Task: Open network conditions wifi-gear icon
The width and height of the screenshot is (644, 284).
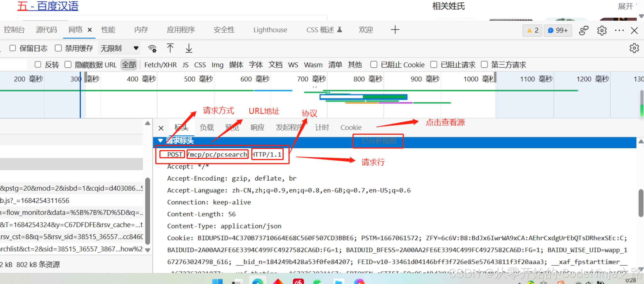Action: 152,49
